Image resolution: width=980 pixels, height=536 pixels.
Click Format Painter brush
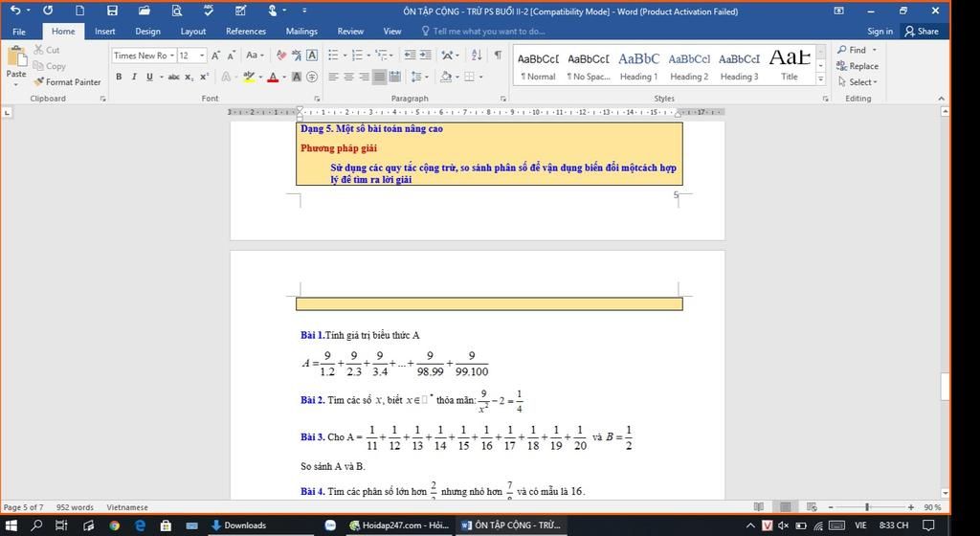click(68, 82)
